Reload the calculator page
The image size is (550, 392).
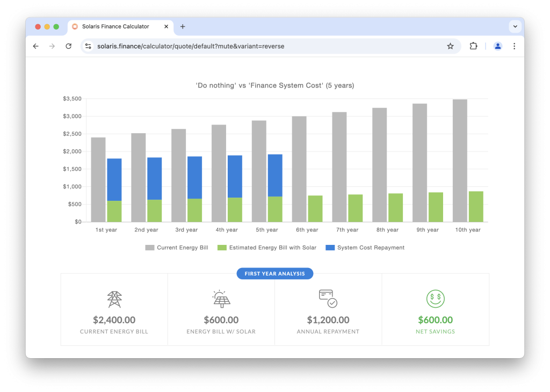point(68,46)
